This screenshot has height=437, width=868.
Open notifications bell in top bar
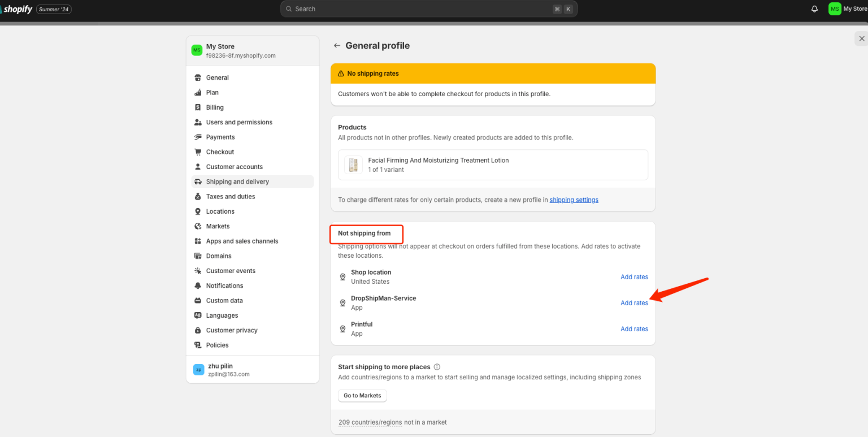(814, 9)
